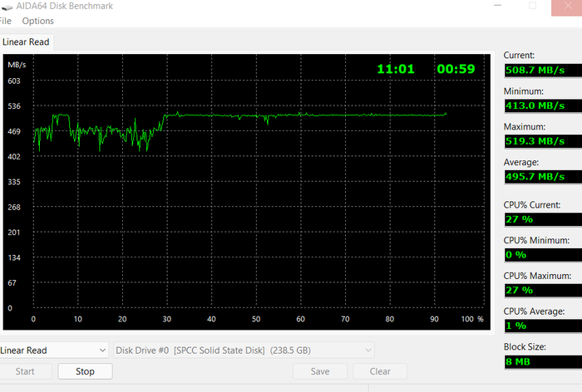Open the Disk Drive #0 selection dropdown
This screenshot has width=582, height=392.
(244, 350)
